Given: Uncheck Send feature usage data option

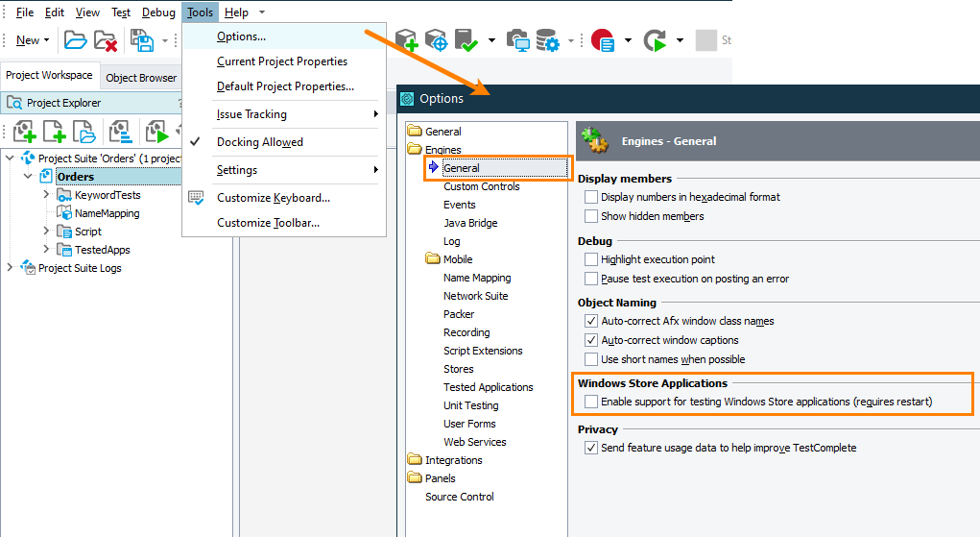Looking at the screenshot, I should [x=590, y=448].
